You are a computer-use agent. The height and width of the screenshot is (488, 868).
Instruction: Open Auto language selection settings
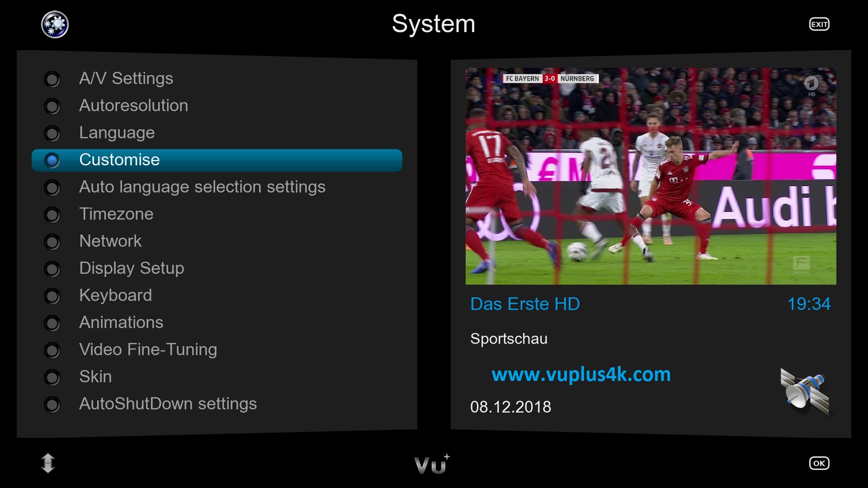click(x=217, y=187)
